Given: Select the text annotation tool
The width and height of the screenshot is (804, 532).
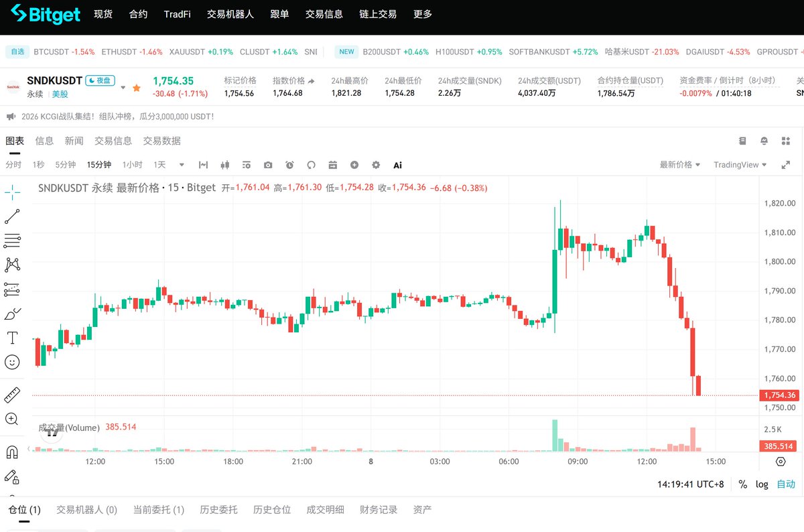Looking at the screenshot, I should click(12, 337).
